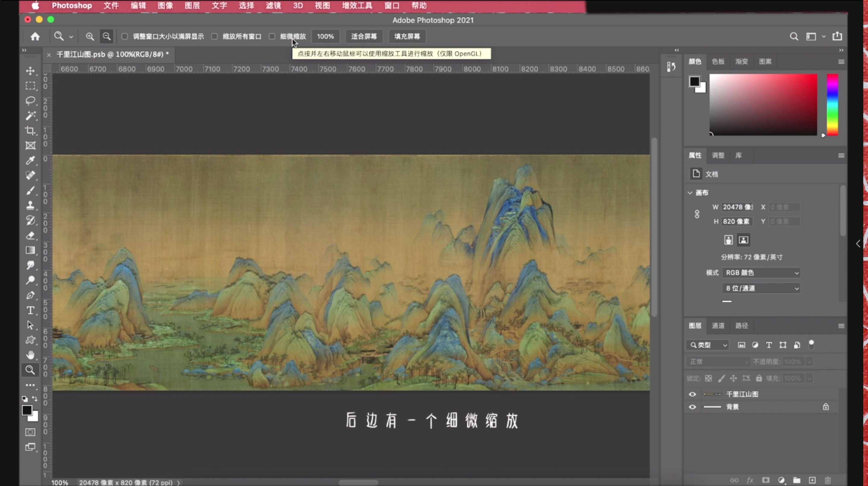Switch to the 调整 tab
868x486 pixels.
click(718, 155)
